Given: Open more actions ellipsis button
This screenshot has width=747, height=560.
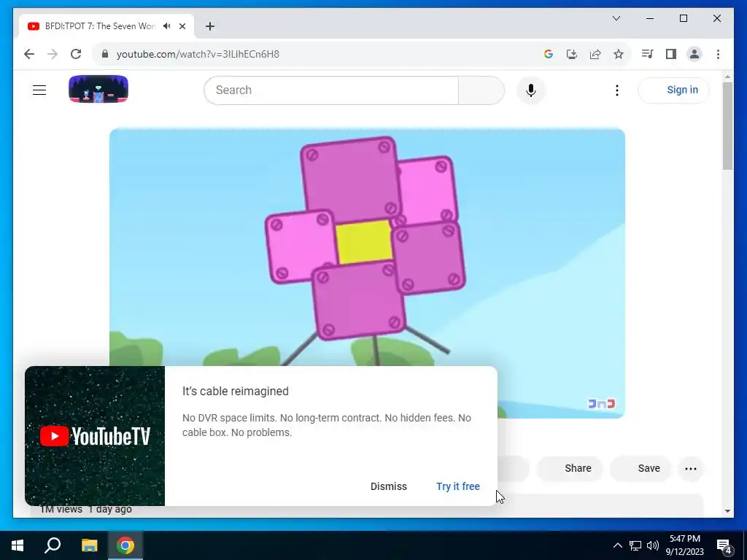Looking at the screenshot, I should point(691,469).
